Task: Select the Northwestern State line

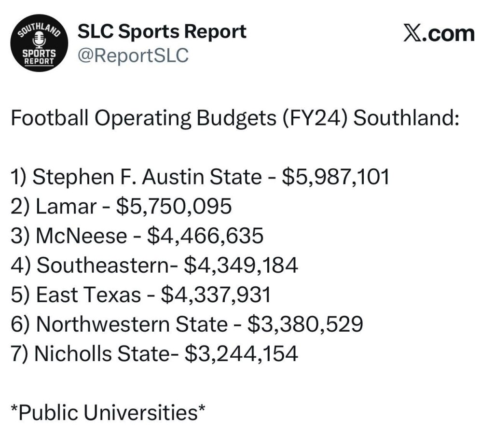Action: (187, 324)
